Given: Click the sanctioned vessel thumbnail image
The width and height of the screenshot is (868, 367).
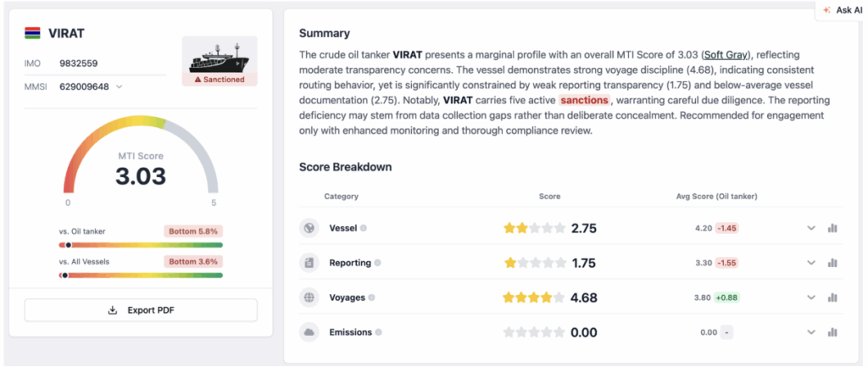Looking at the screenshot, I should [x=220, y=56].
